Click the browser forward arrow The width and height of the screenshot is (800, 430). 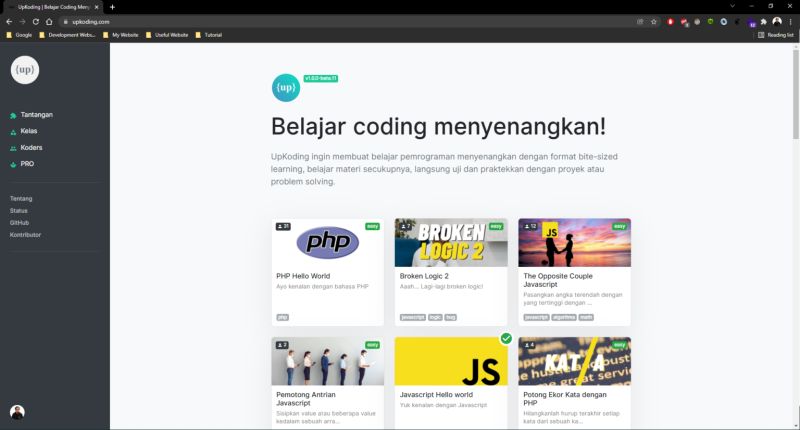(22, 21)
